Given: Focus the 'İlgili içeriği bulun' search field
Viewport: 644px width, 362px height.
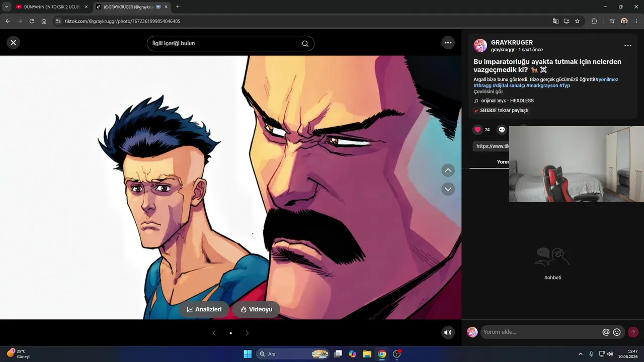Looking at the screenshot, I should tap(222, 44).
